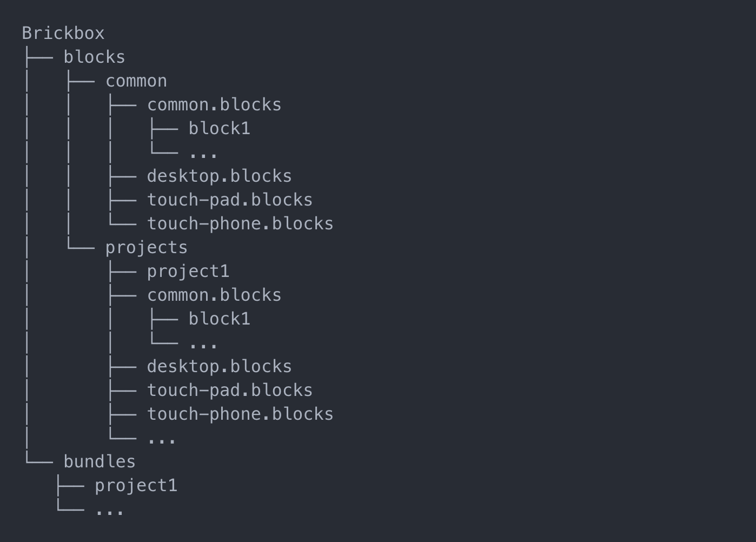Open the projects folder entry
756x542 pixels.
(146, 248)
